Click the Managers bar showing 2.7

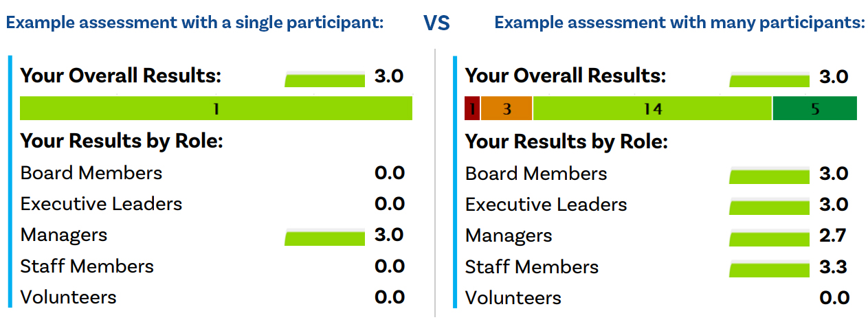[x=769, y=238]
